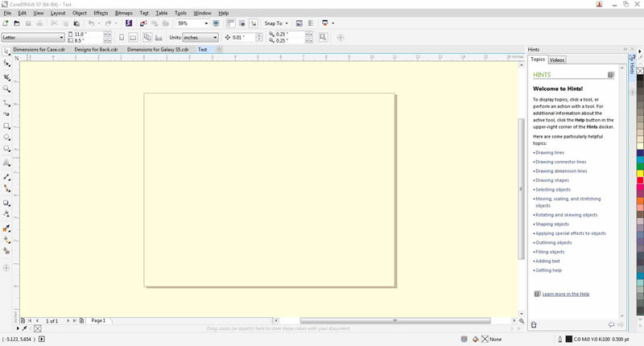Click the Open file icon
The height and width of the screenshot is (346, 644).
coord(17,23)
